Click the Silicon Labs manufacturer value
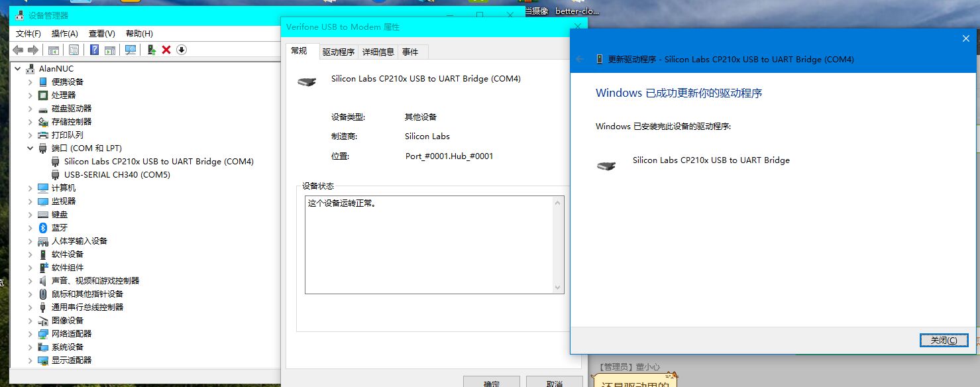Viewport: 980px width, 387px height. coord(427,137)
